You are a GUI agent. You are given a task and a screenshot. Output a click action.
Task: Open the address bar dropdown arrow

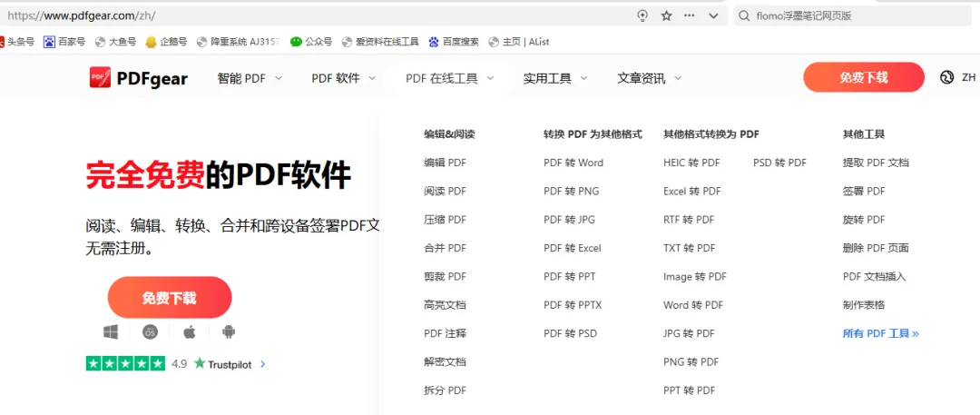click(x=713, y=15)
